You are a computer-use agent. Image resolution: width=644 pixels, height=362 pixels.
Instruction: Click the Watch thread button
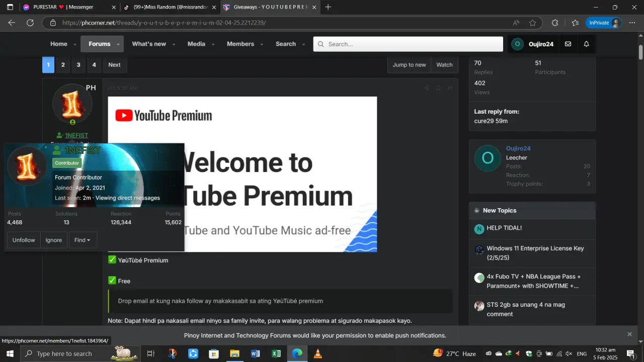(444, 65)
